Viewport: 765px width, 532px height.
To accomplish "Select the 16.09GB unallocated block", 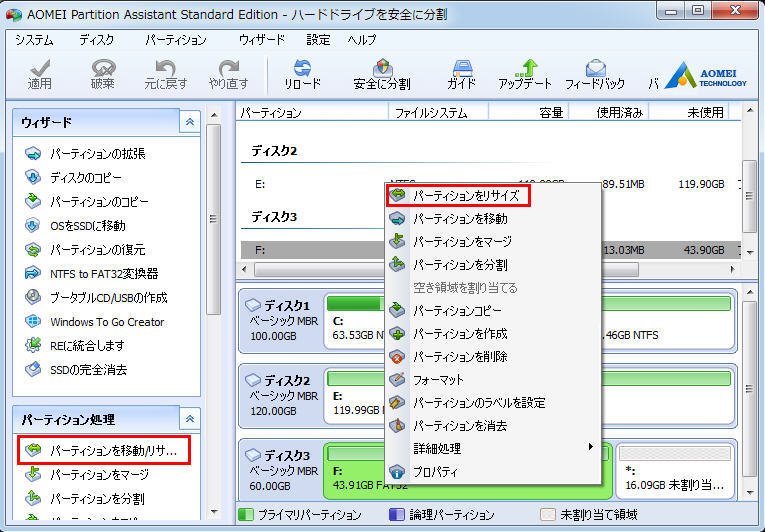I will point(675,471).
